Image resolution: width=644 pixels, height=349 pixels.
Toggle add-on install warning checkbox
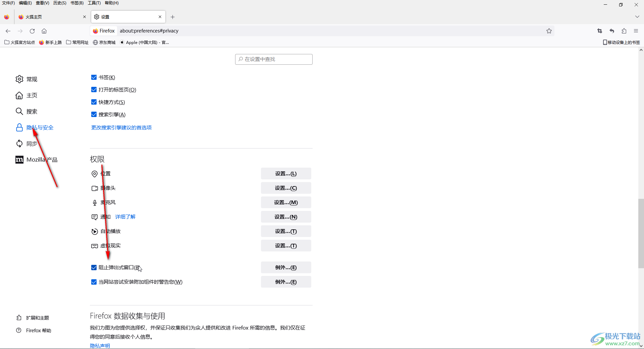tap(94, 282)
